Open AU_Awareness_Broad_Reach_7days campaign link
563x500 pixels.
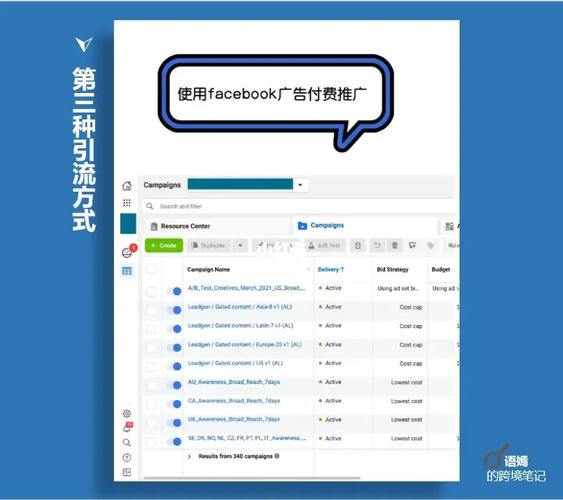234,382
